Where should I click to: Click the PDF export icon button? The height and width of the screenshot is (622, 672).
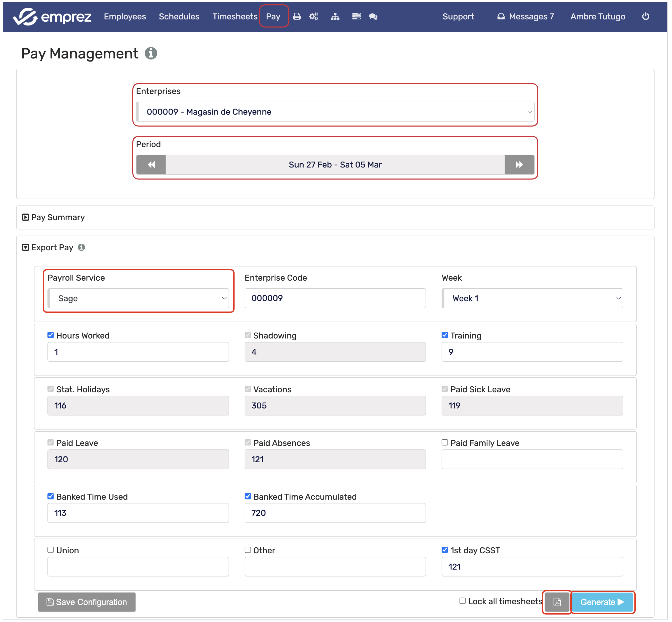coord(557,602)
